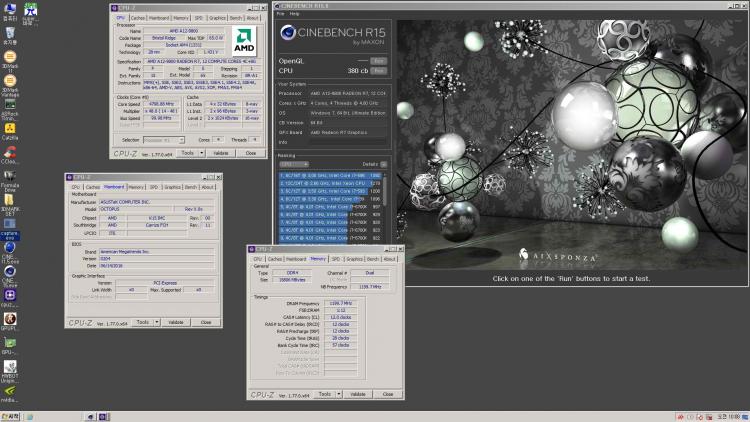Screen dimensions: 750x422
Task: Run the Cinebench OpenGL test
Action: coord(378,61)
